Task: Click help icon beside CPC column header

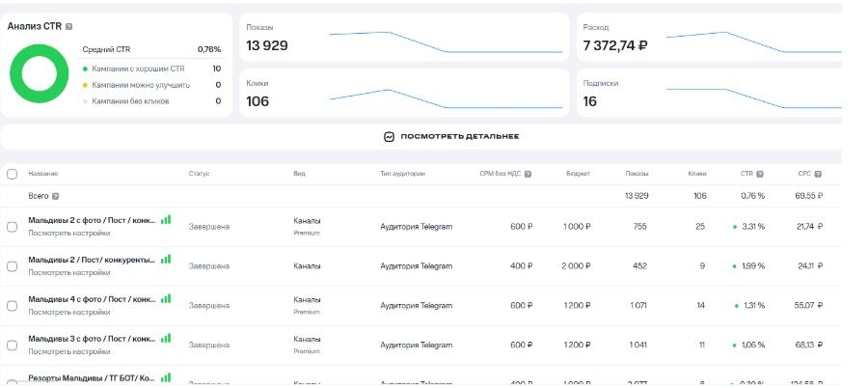Action: point(818,174)
